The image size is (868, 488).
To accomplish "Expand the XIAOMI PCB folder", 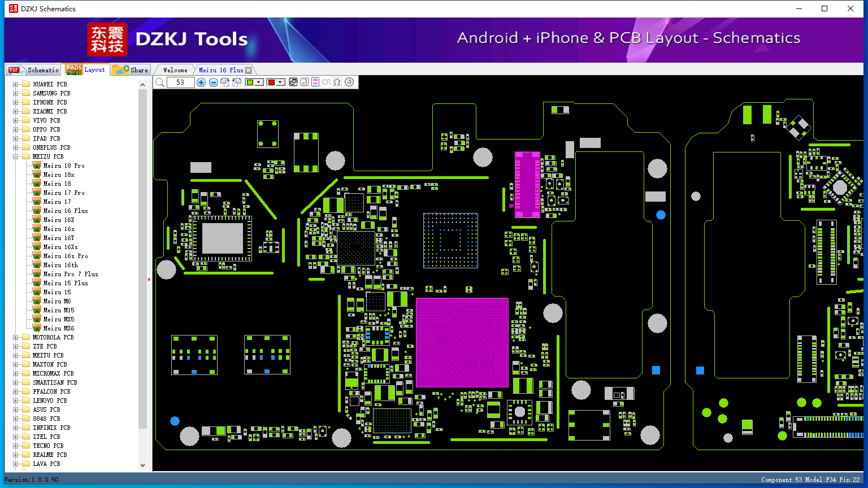I will [16, 111].
